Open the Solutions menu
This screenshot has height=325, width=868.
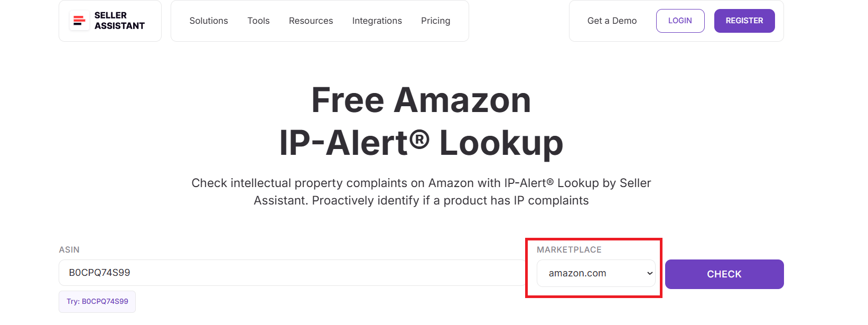click(208, 21)
